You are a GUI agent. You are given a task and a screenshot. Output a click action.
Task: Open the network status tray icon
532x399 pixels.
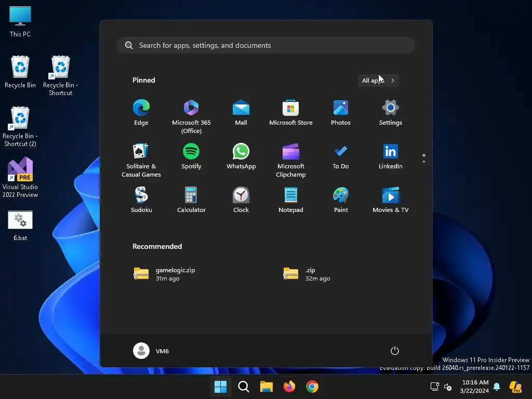click(435, 387)
